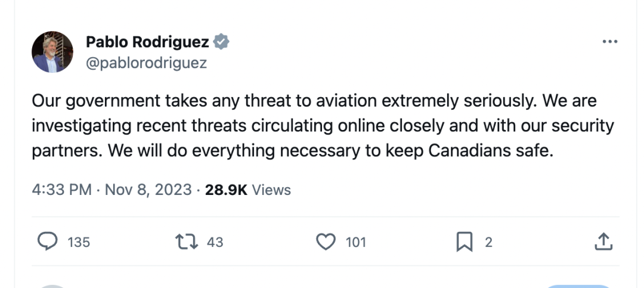This screenshot has width=644, height=288.
Task: Bookmark this post with bookmark icon
Action: click(465, 241)
